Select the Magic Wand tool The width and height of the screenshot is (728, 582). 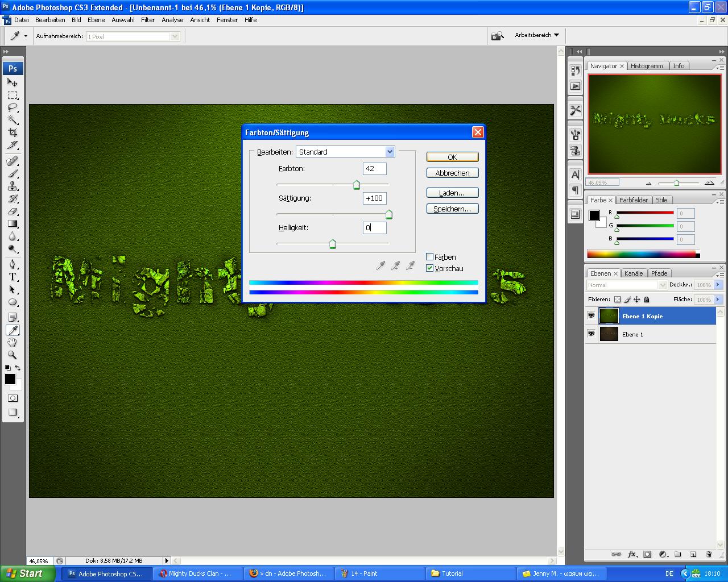[x=13, y=120]
